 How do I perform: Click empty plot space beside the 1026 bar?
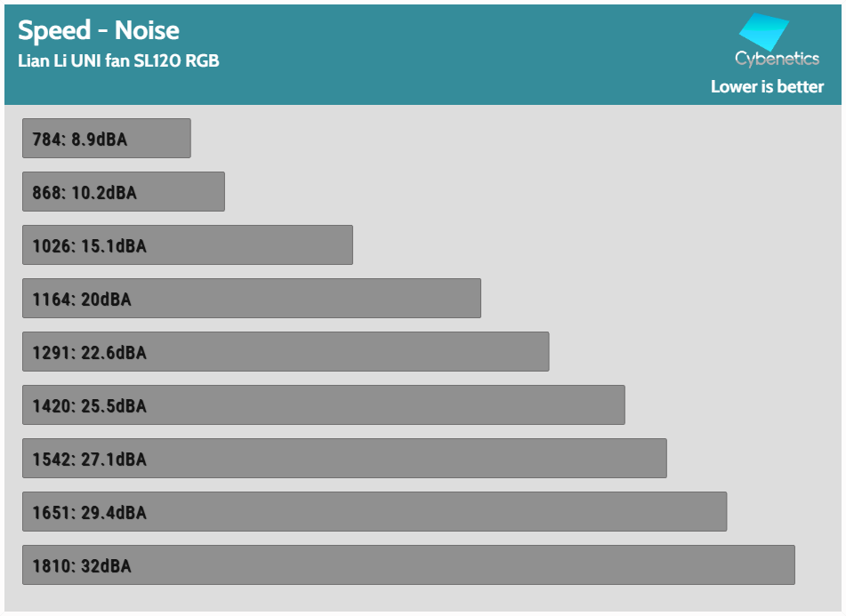pyautogui.click(x=587, y=245)
